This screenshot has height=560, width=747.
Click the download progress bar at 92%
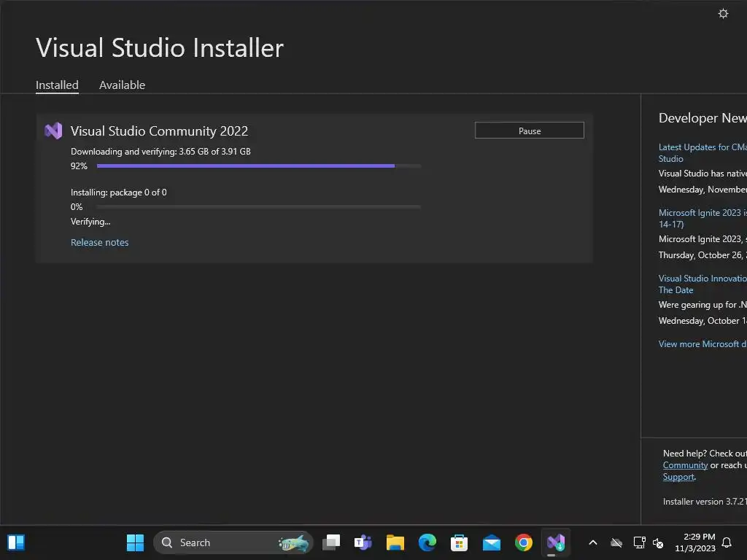coord(259,166)
